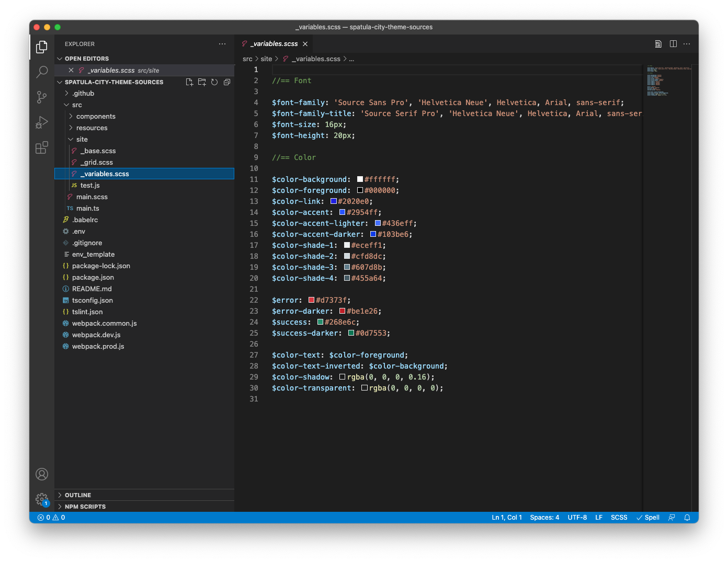Toggle Spell checker in status bar
728x562 pixels.
[x=647, y=518]
